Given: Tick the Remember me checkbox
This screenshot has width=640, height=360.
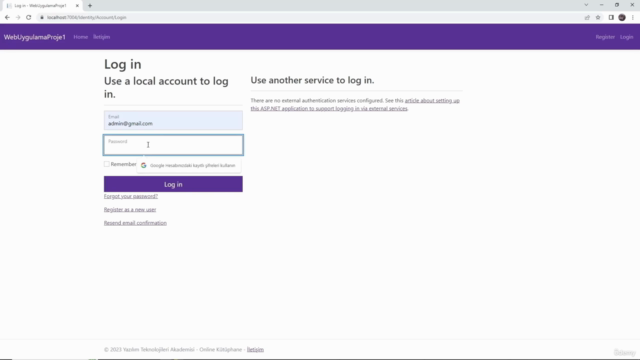Looking at the screenshot, I should point(107,164).
